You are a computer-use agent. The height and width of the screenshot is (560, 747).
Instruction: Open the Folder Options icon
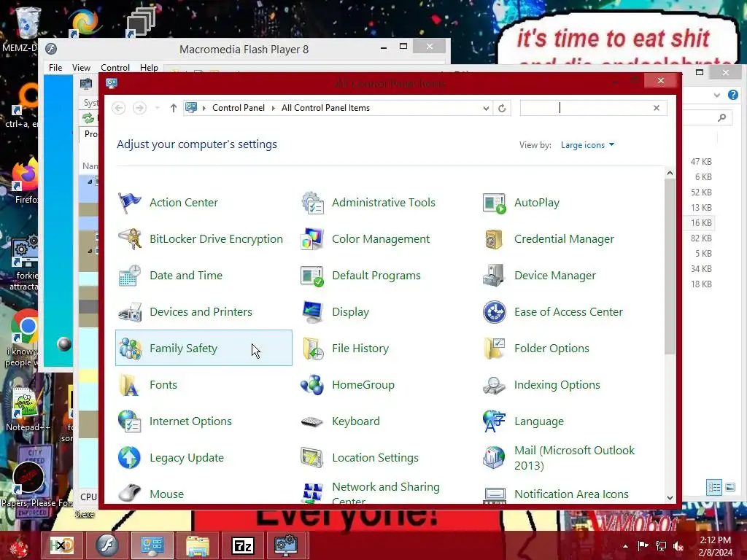494,349
